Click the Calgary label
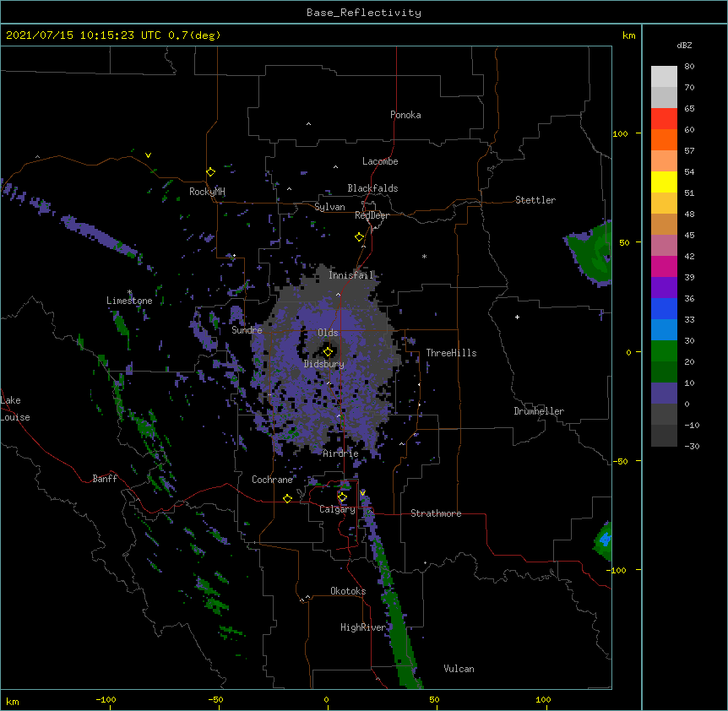This screenshot has width=728, height=711. tap(337, 509)
